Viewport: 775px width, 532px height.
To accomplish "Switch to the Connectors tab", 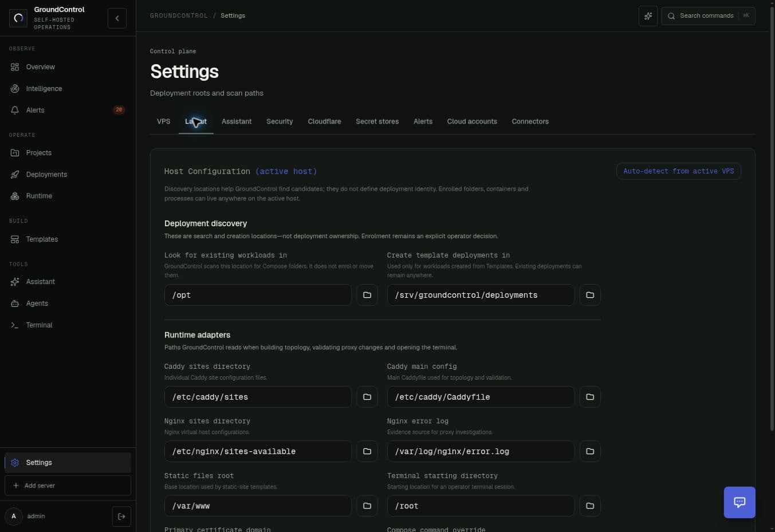I will tap(530, 121).
